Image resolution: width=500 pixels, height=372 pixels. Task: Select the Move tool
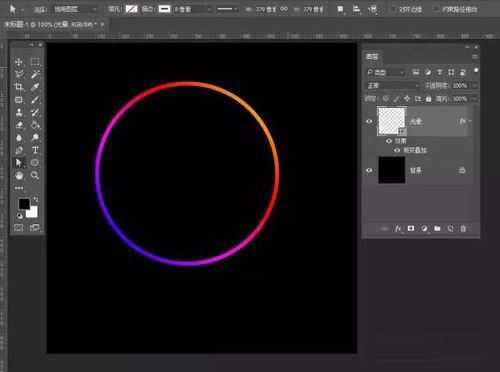(x=19, y=62)
